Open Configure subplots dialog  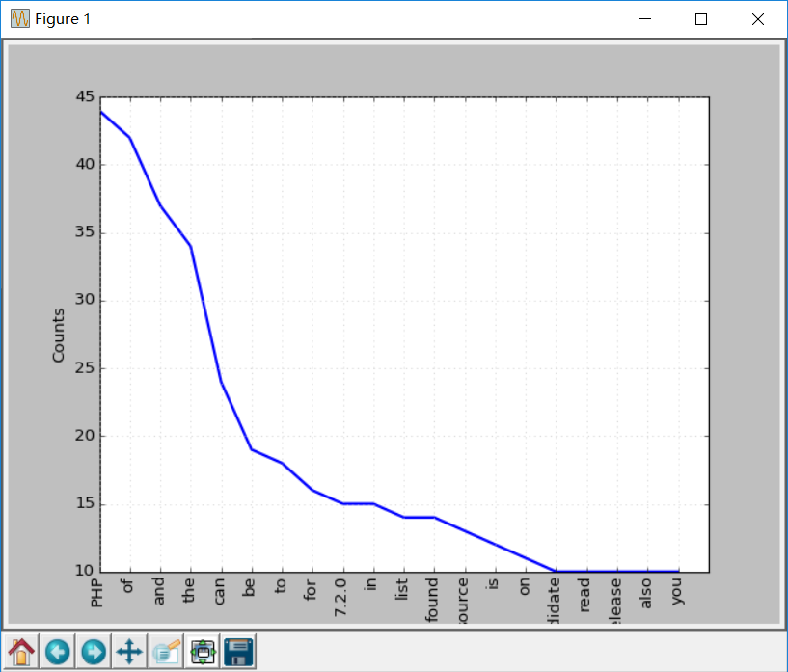tap(203, 652)
